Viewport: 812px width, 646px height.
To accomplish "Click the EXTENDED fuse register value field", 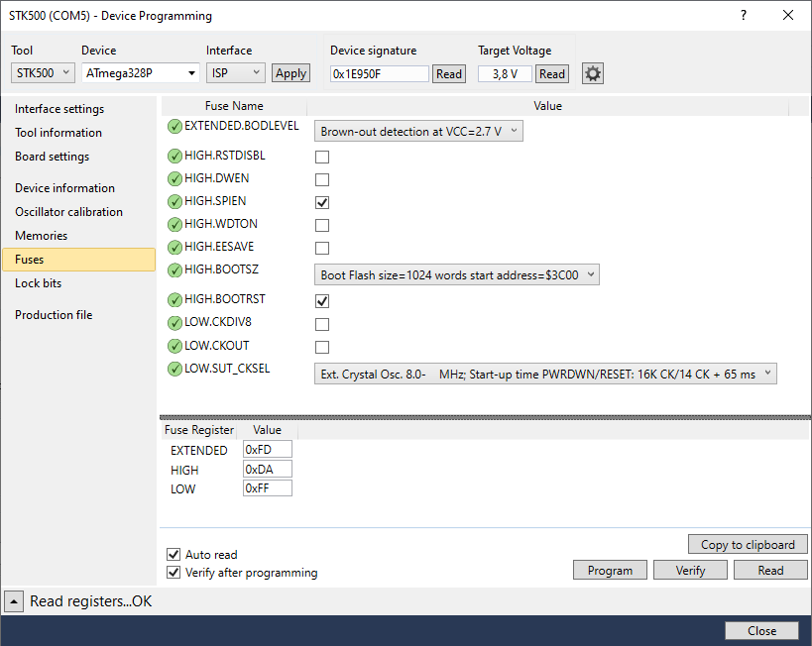I will (x=268, y=449).
